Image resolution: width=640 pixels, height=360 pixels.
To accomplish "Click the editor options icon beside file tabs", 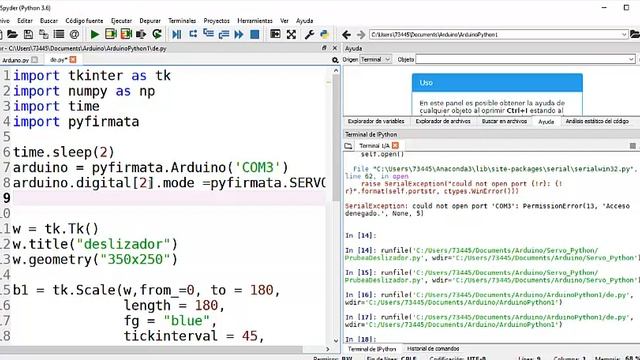I will [x=335, y=60].
